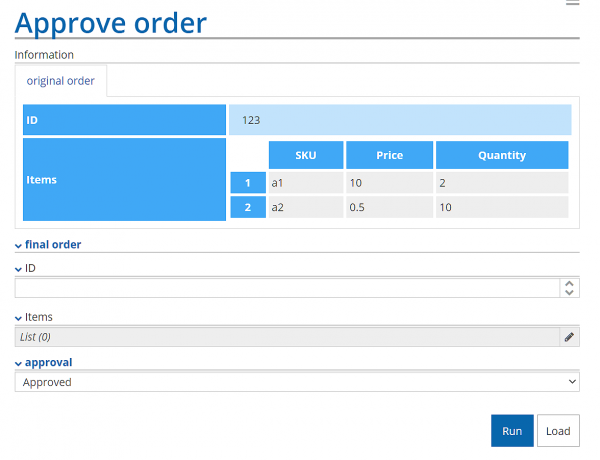Click the Load button
600x460 pixels.
[x=558, y=431]
